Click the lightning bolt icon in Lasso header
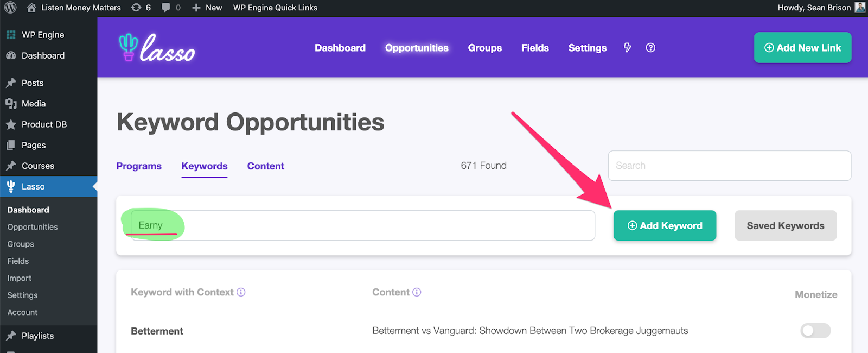The image size is (868, 353). pos(627,48)
